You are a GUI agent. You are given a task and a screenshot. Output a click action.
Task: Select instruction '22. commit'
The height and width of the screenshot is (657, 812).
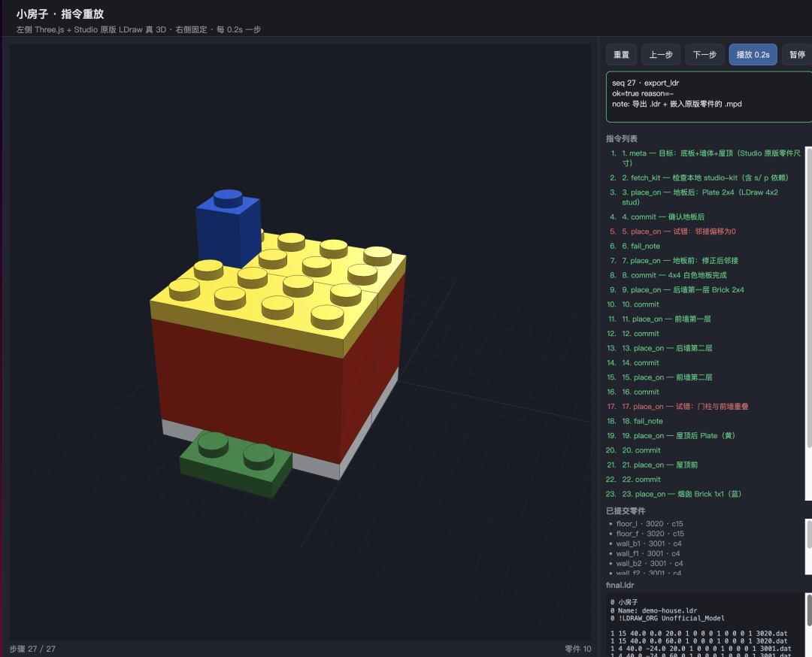[641, 480]
